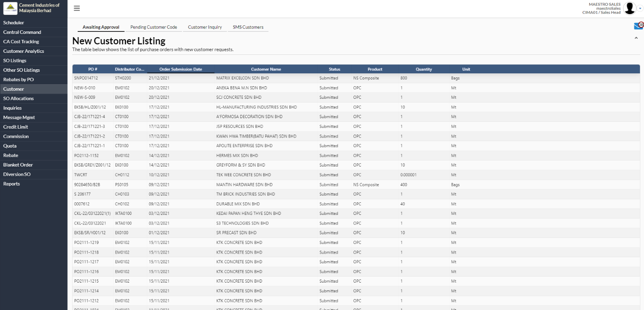Open SO Allocations menu item
Screen dimensions: 644x310
tap(34, 98)
